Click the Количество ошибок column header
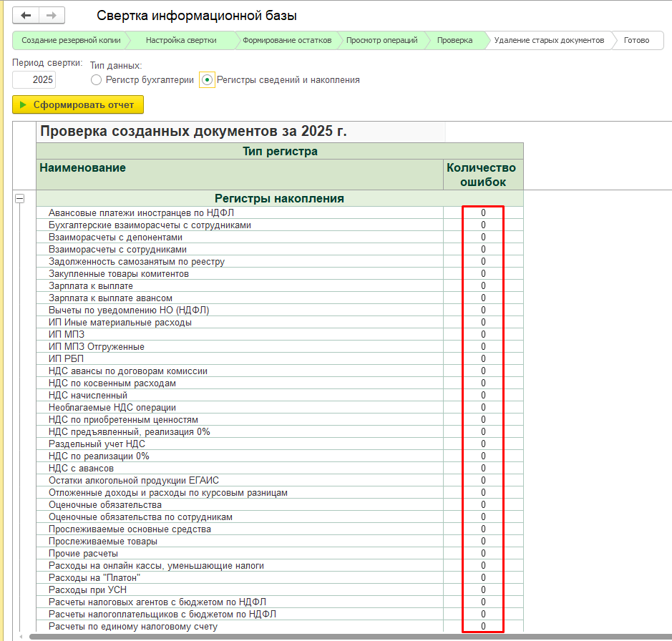This screenshot has width=672, height=641. click(x=483, y=175)
